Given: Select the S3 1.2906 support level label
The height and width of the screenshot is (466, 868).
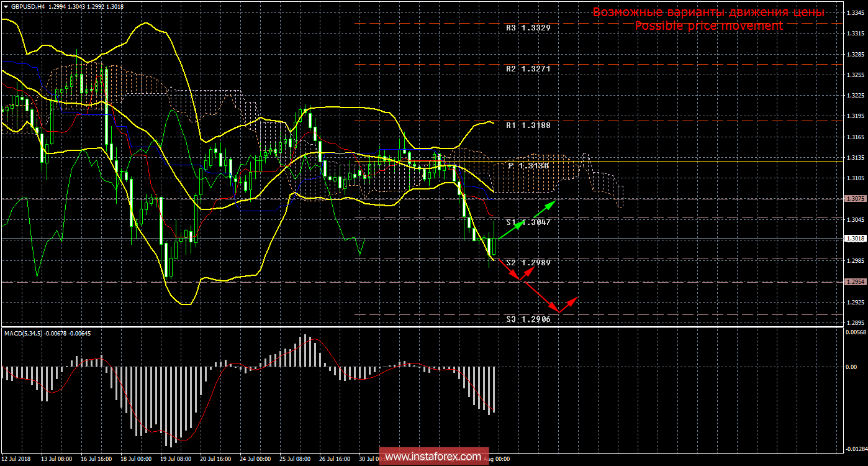Looking at the screenshot, I should [528, 319].
